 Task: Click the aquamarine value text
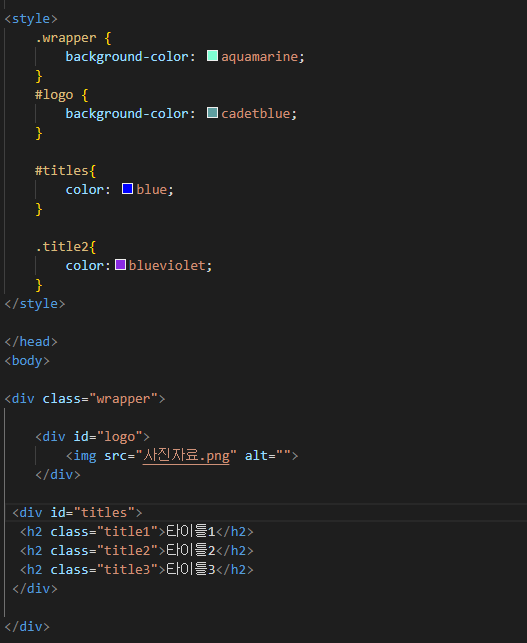coord(260,57)
